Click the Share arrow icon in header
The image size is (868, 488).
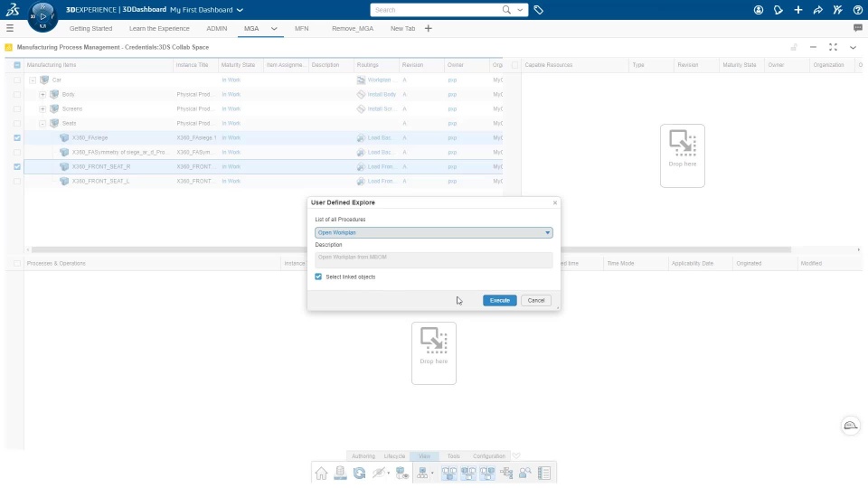[x=818, y=10]
